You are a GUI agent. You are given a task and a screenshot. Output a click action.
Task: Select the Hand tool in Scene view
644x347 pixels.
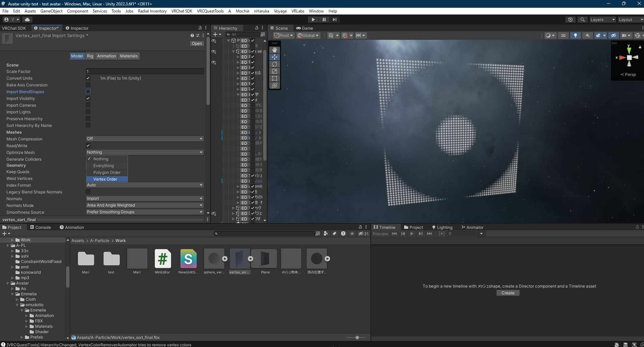click(275, 50)
